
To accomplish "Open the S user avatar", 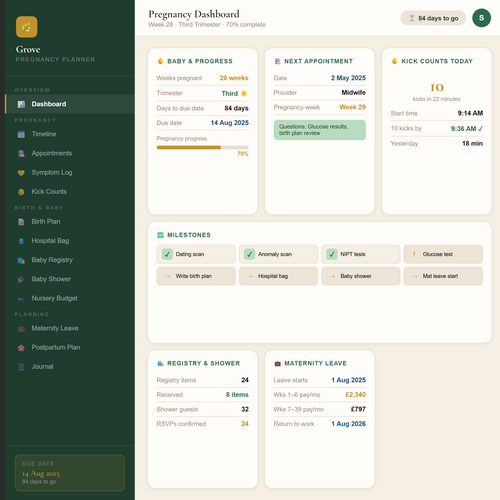I will pos(481,18).
